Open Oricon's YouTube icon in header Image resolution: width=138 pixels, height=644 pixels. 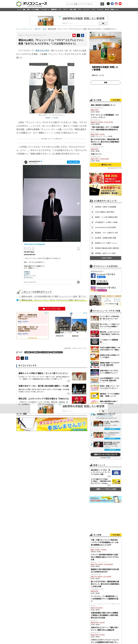(120, 4)
